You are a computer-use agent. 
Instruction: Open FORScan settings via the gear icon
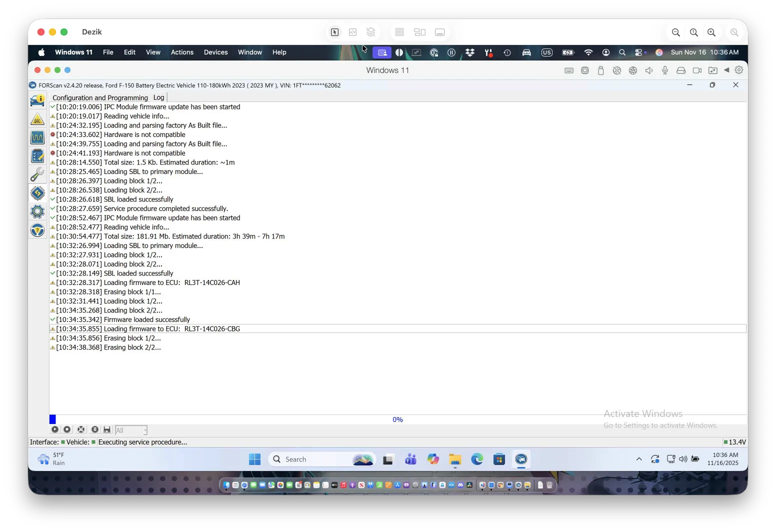(x=37, y=211)
